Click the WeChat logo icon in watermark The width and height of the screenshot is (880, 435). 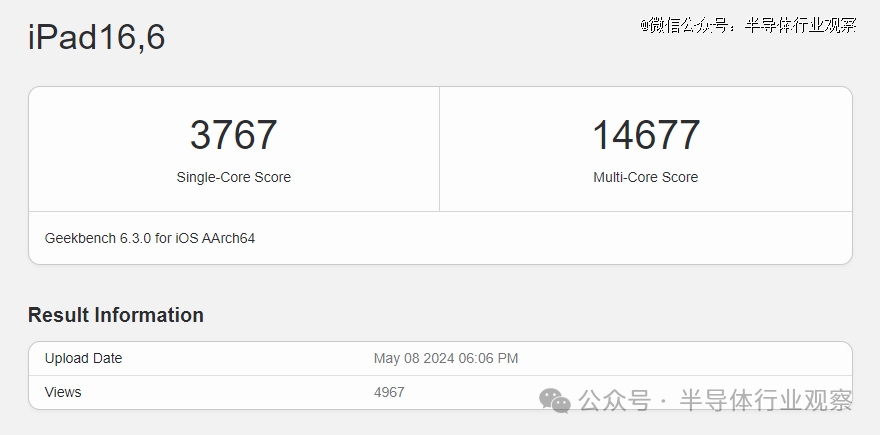(554, 401)
